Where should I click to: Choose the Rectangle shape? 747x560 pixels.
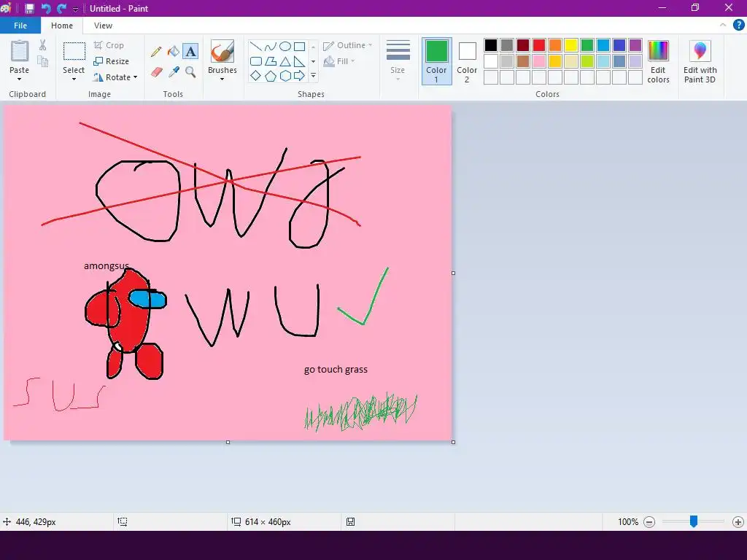pyautogui.click(x=299, y=46)
